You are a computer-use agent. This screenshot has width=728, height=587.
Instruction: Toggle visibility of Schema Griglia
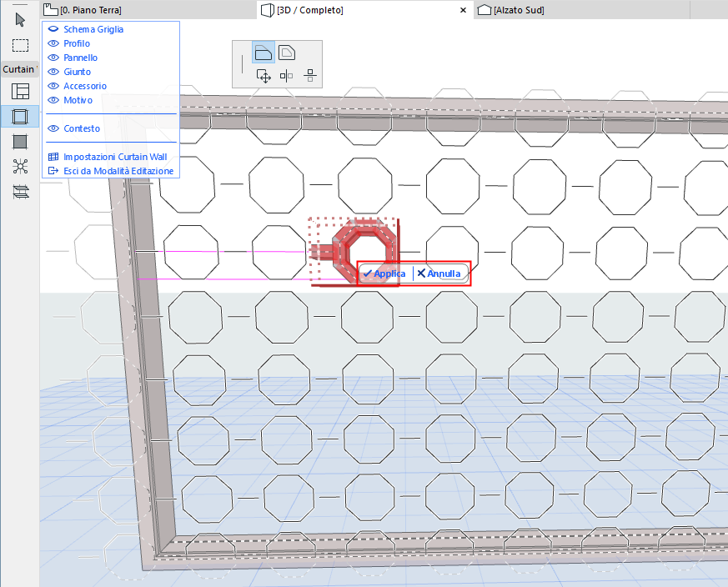pos(52,28)
